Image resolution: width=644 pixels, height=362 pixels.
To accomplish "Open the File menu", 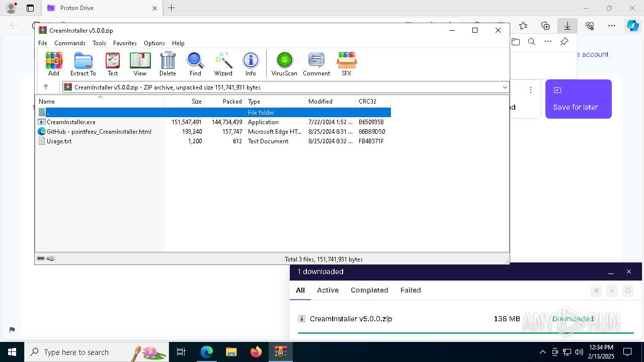I will click(x=43, y=43).
